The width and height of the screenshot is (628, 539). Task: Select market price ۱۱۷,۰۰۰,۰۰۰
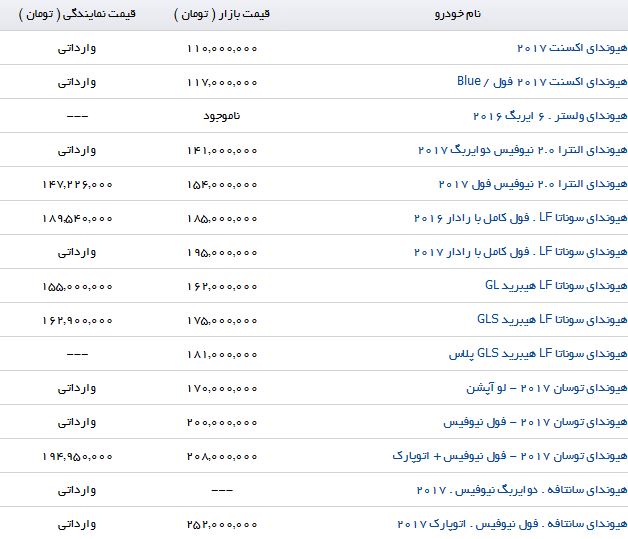[222, 82]
